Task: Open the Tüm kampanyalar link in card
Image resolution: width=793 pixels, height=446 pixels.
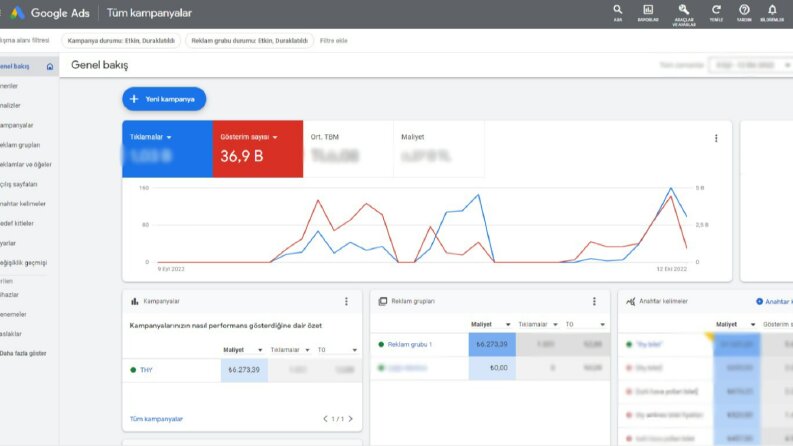Action: pyautogui.click(x=156, y=419)
